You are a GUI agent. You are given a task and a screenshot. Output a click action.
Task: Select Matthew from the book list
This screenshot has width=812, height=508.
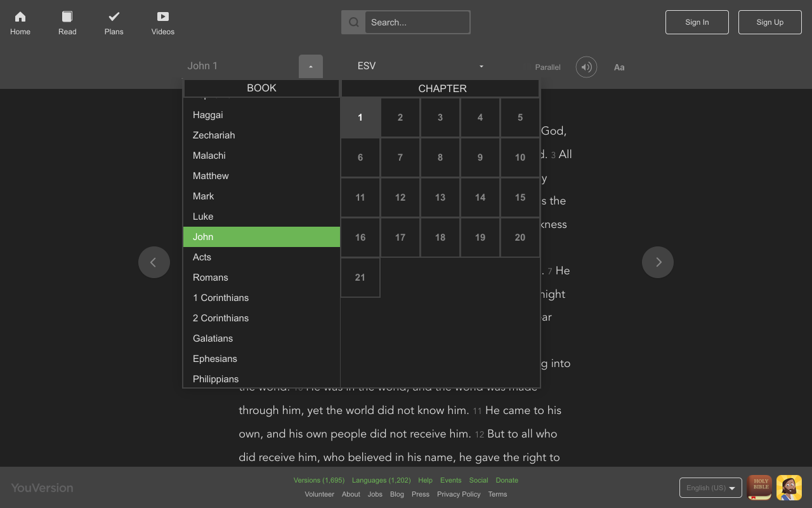point(209,175)
